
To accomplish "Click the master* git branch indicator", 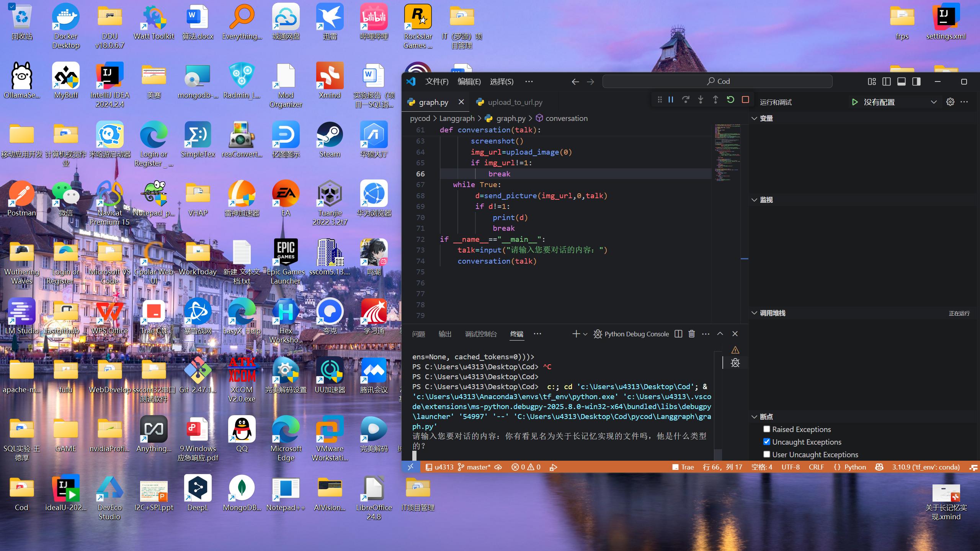I will click(x=474, y=467).
